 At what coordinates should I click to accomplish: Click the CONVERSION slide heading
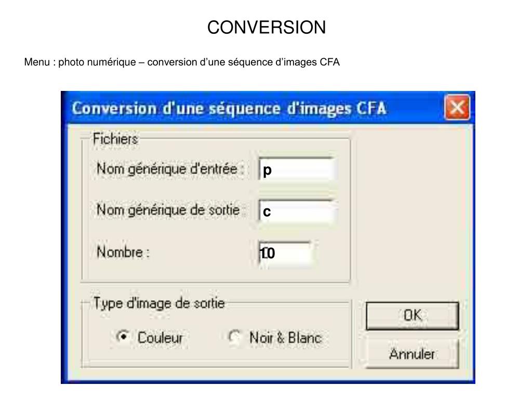point(267,27)
